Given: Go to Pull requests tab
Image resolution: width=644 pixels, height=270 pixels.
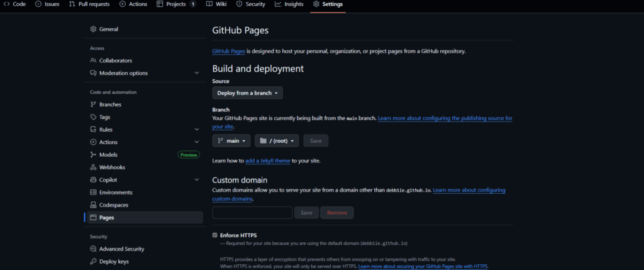Looking at the screenshot, I should (x=89, y=4).
